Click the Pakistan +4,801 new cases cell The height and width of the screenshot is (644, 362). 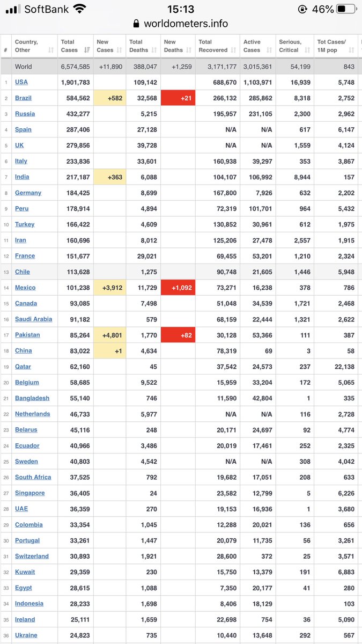coord(109,335)
